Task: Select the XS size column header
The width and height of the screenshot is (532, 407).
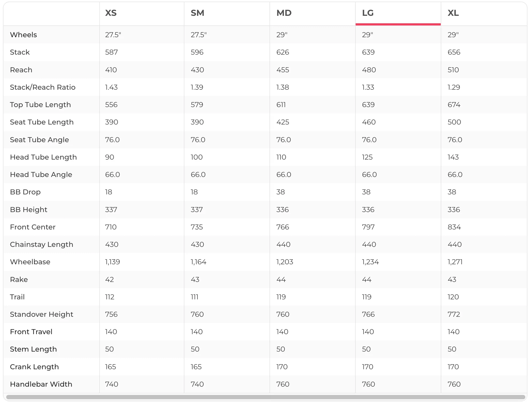Action: point(111,13)
